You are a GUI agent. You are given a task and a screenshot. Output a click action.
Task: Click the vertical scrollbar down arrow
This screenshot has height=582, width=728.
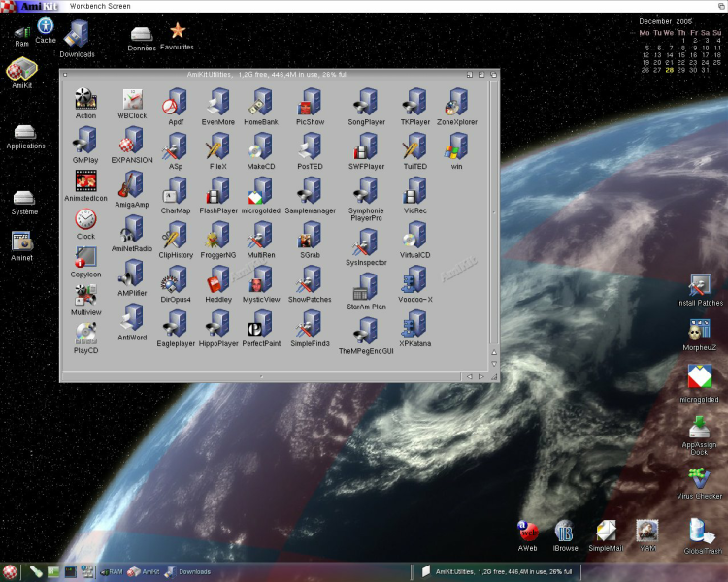pyautogui.click(x=494, y=364)
